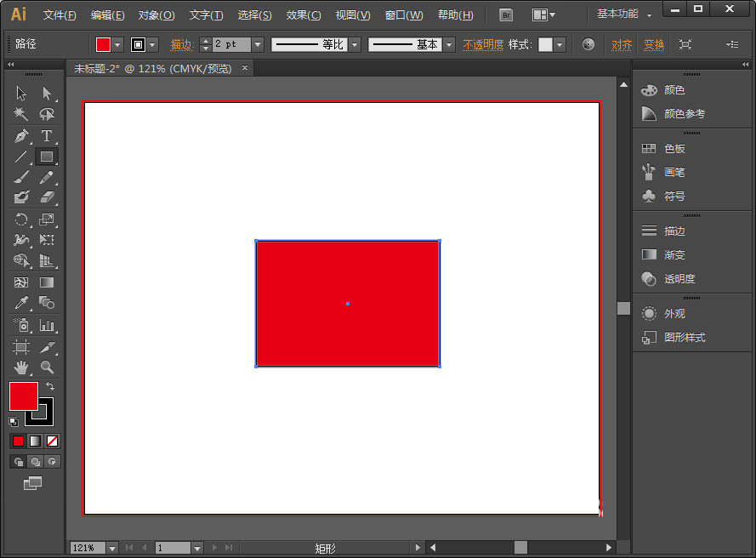The width and height of the screenshot is (756, 558).
Task: Click the 不透明度 opacity link
Action: 483,45
